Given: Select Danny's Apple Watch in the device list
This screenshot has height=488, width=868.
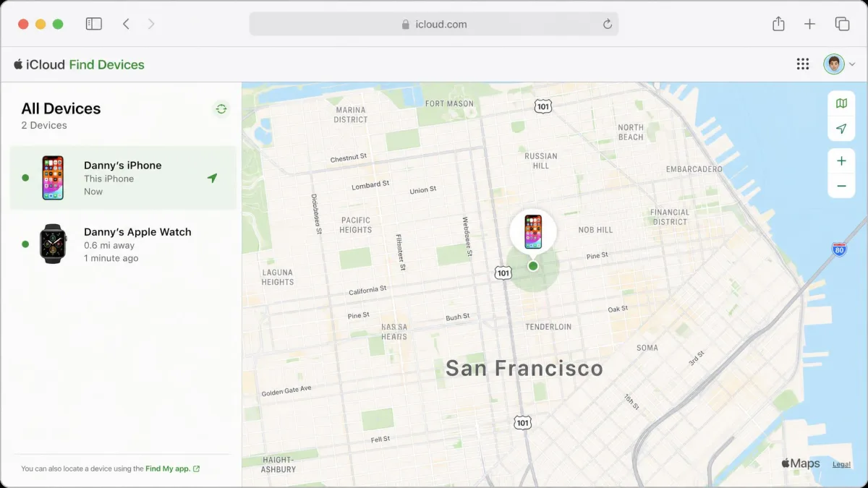Looking at the screenshot, I should click(x=123, y=244).
